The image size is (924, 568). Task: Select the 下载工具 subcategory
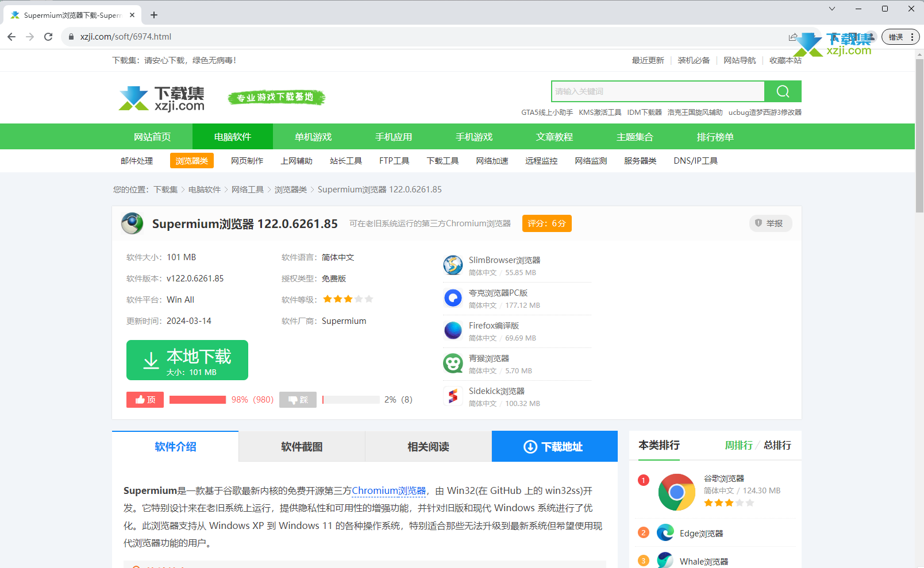click(x=442, y=161)
